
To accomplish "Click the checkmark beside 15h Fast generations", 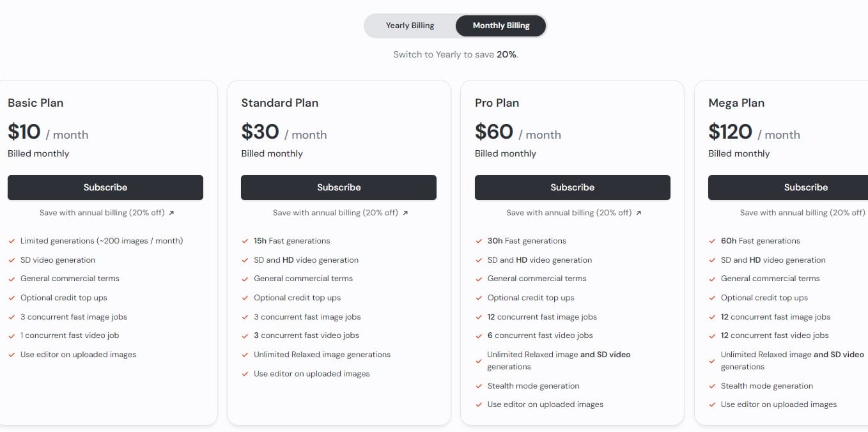I will [245, 241].
